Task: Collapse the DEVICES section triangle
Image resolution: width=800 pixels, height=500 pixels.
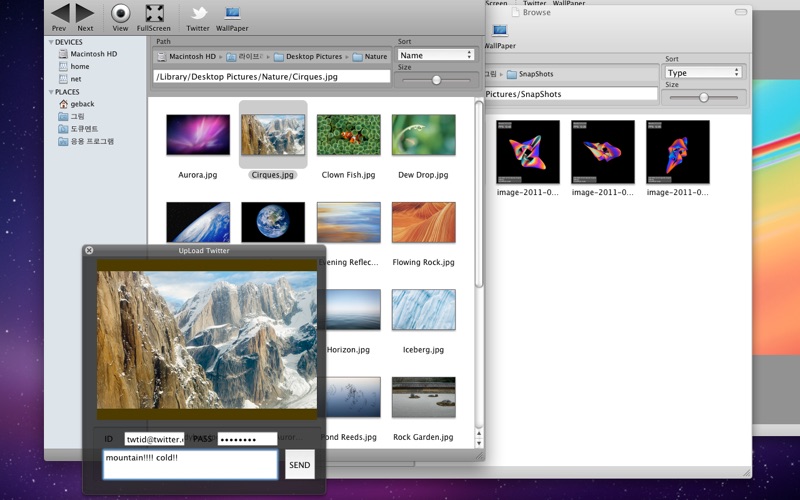Action: [51, 42]
